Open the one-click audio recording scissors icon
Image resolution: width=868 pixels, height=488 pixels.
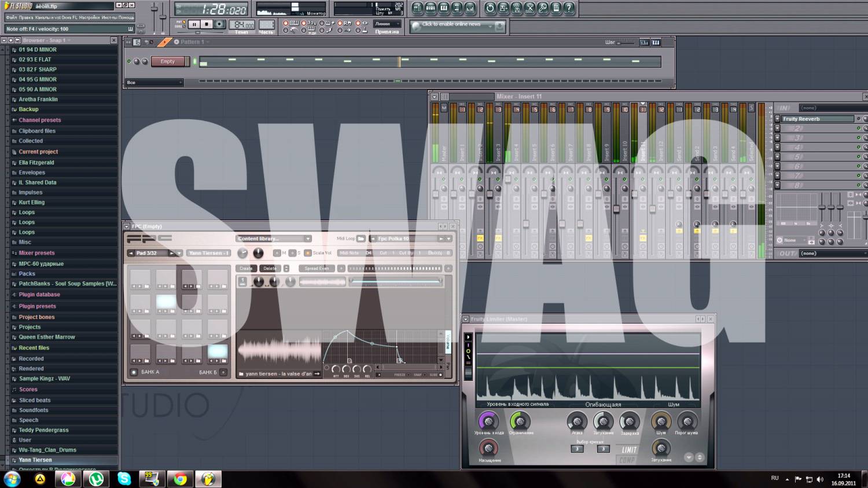tap(529, 8)
